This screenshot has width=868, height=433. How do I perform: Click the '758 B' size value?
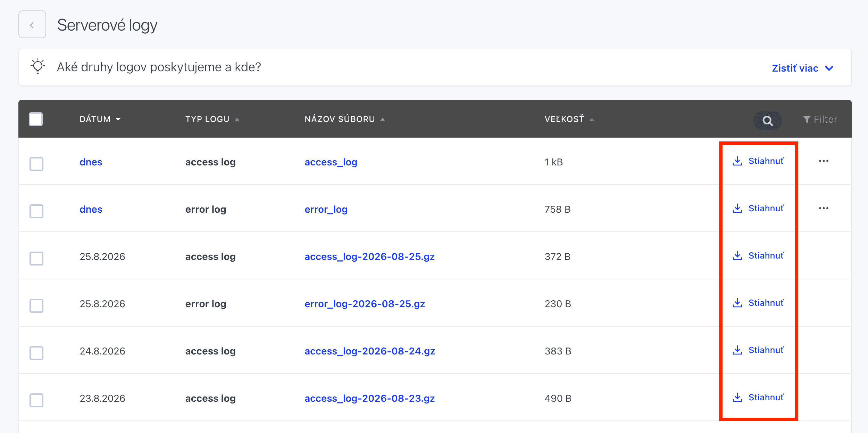(557, 210)
